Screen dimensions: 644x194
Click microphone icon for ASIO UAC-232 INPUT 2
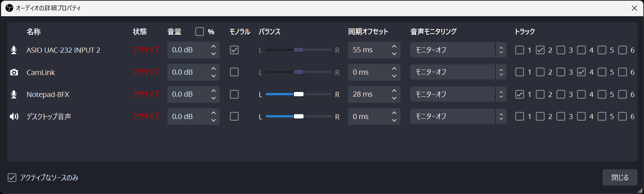[14, 50]
